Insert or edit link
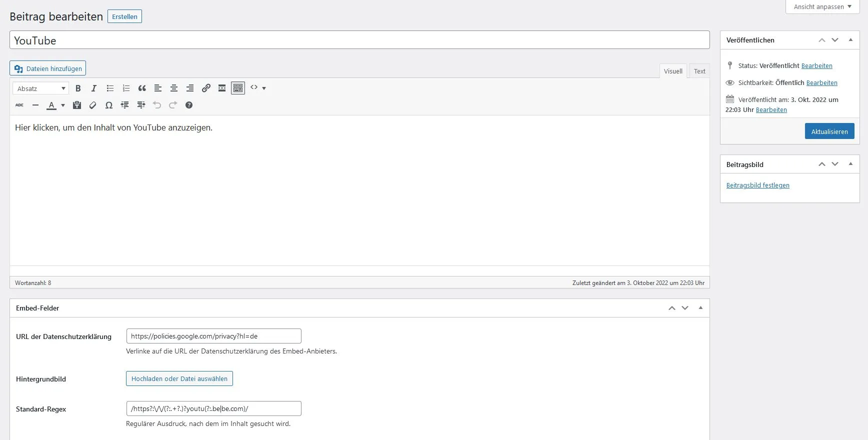Image resolution: width=868 pixels, height=440 pixels. tap(206, 88)
